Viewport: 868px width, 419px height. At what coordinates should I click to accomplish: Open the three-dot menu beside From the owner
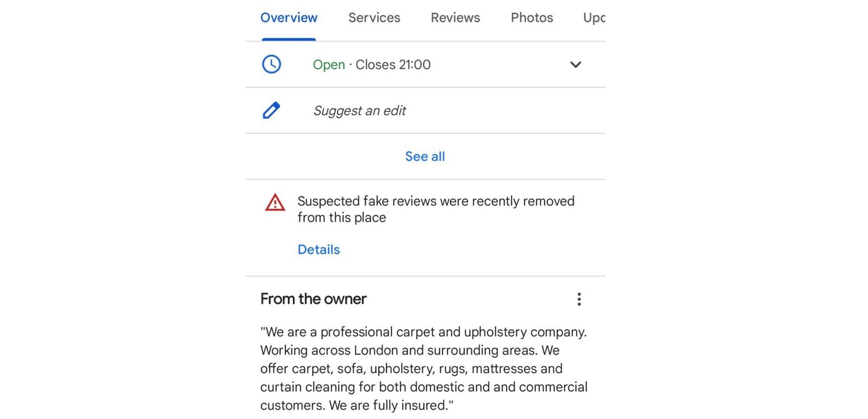(x=579, y=299)
